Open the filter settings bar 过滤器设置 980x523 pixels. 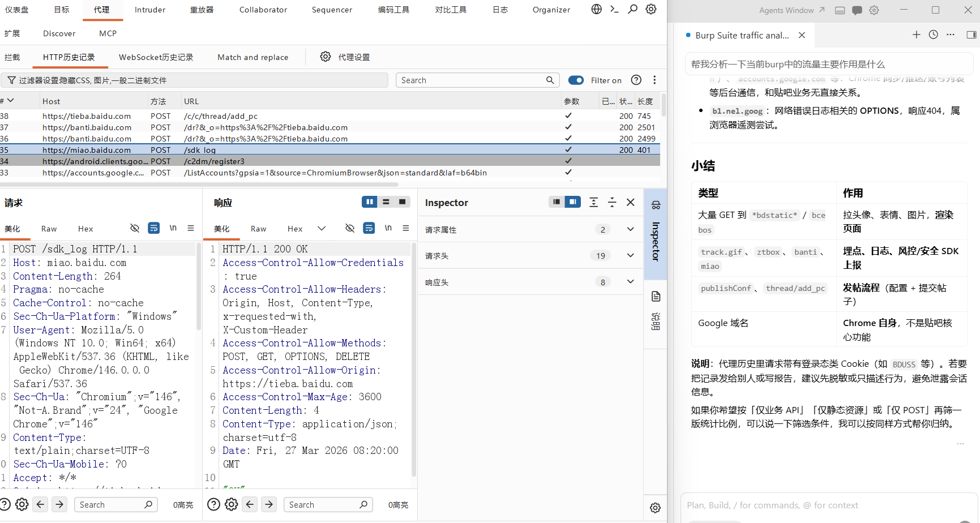tap(194, 80)
